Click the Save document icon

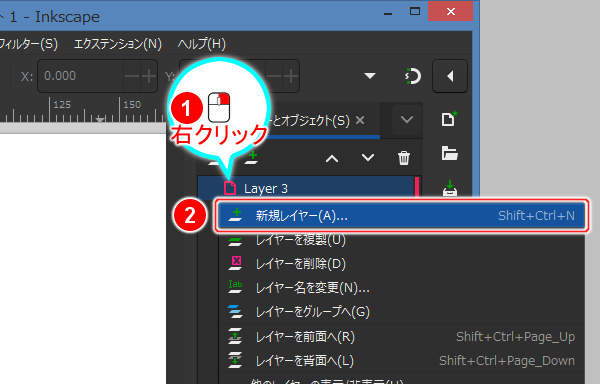450,188
